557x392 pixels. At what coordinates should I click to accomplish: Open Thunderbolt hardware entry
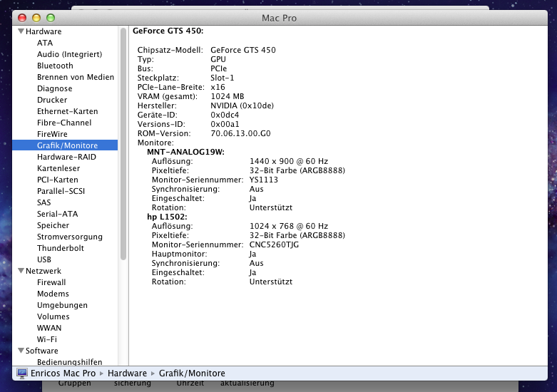click(60, 248)
